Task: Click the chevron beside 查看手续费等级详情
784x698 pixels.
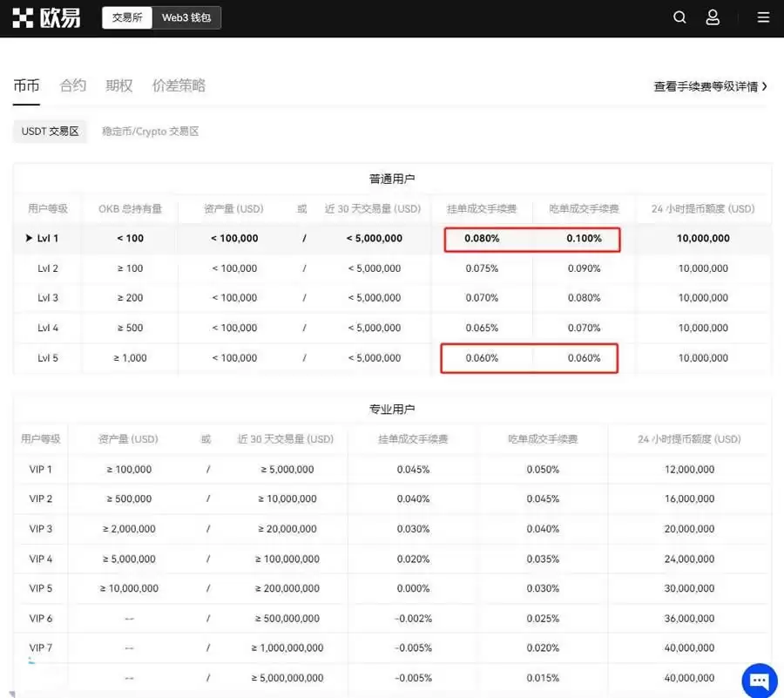Action: click(764, 86)
